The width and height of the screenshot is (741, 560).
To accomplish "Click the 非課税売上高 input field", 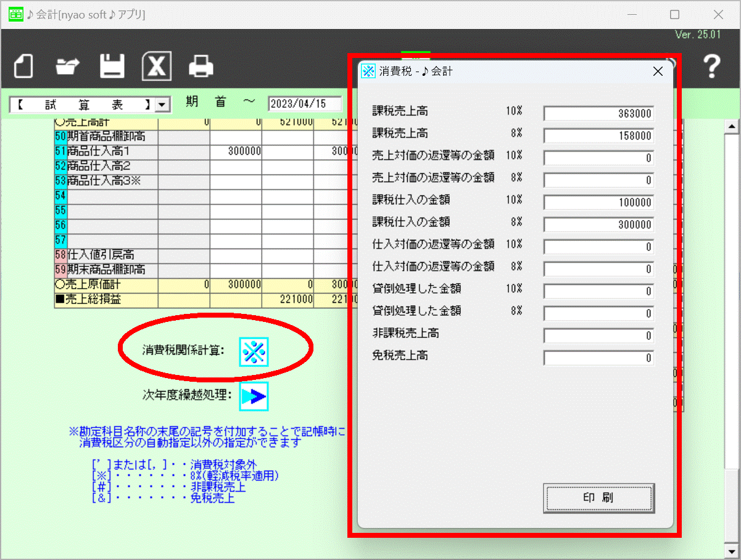I will [598, 336].
